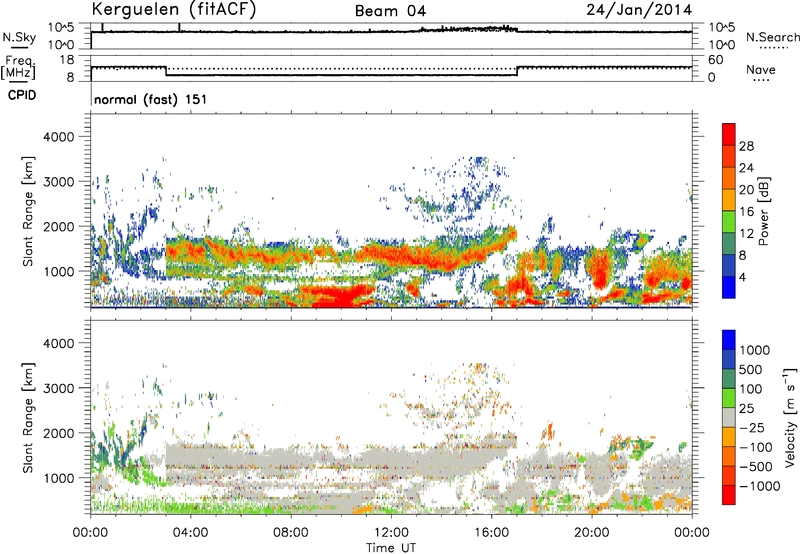Click the '16:00' time tick label
The height and width of the screenshot is (554, 800).
pos(491,533)
